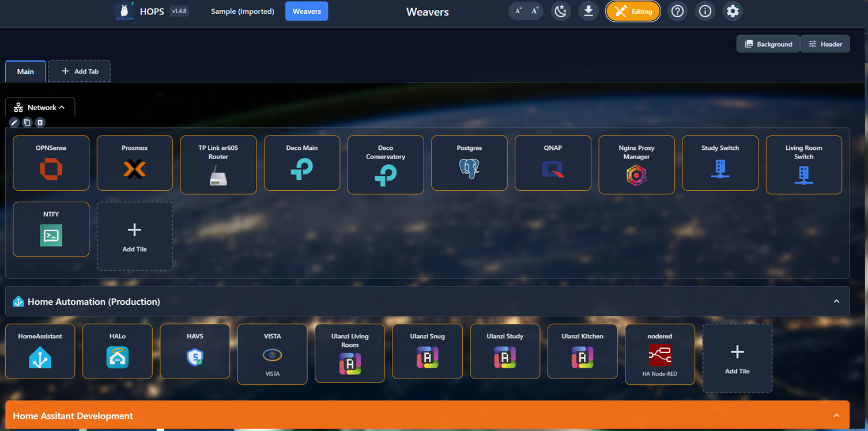868x431 pixels.
Task: Duplicate the Network group
Action: 27,122
